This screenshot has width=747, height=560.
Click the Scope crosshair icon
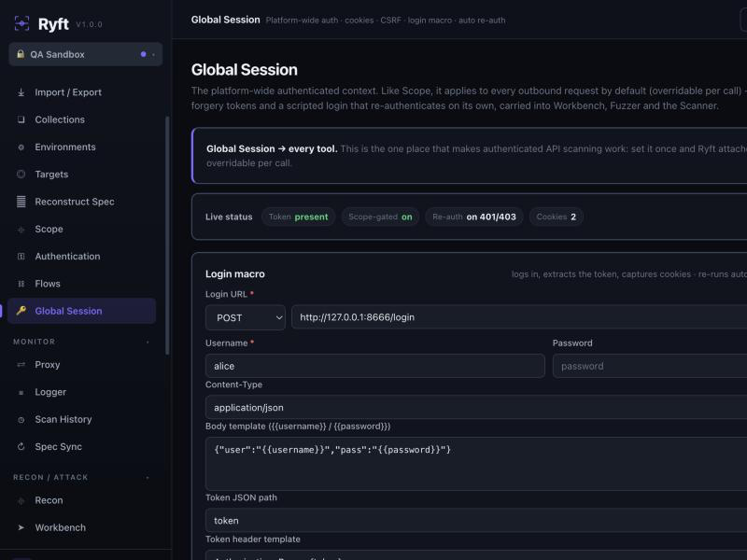click(x=21, y=229)
